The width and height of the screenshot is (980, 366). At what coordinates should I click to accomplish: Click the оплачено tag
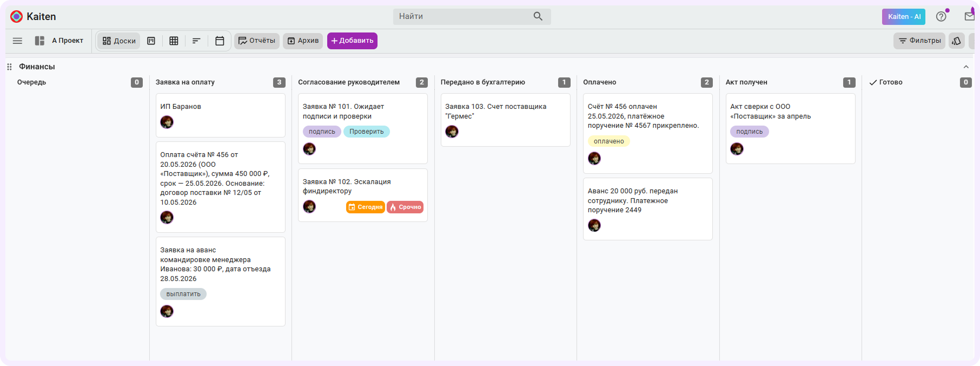(x=609, y=141)
